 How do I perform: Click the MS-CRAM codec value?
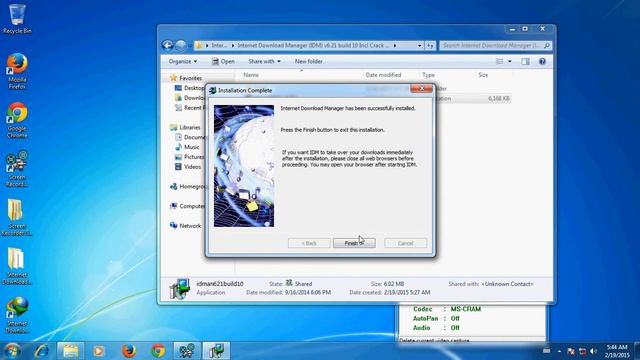tap(466, 309)
